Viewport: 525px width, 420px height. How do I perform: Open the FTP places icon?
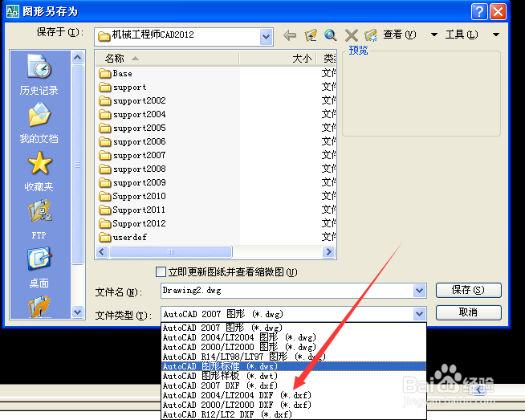39,211
